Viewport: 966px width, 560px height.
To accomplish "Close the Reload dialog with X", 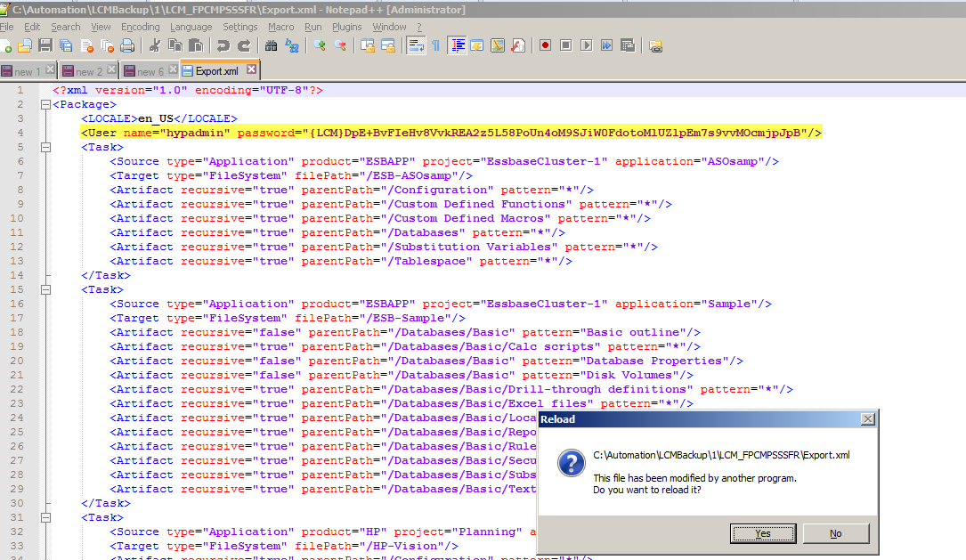I will pos(867,419).
